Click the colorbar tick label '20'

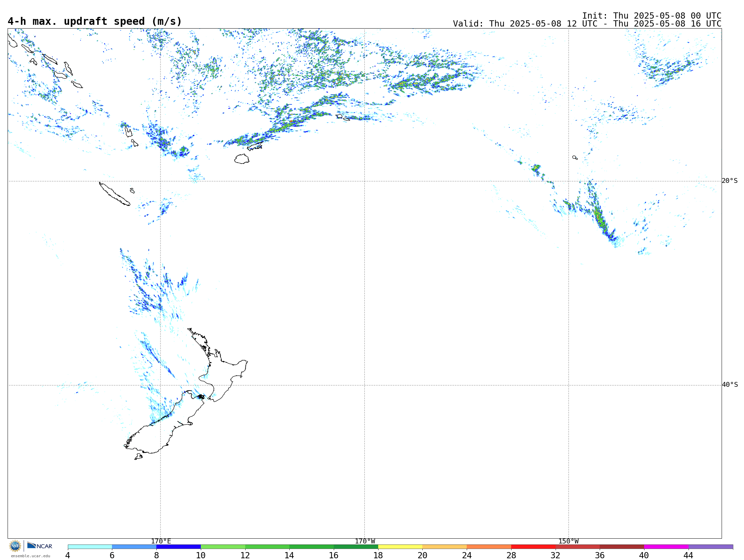click(x=423, y=555)
